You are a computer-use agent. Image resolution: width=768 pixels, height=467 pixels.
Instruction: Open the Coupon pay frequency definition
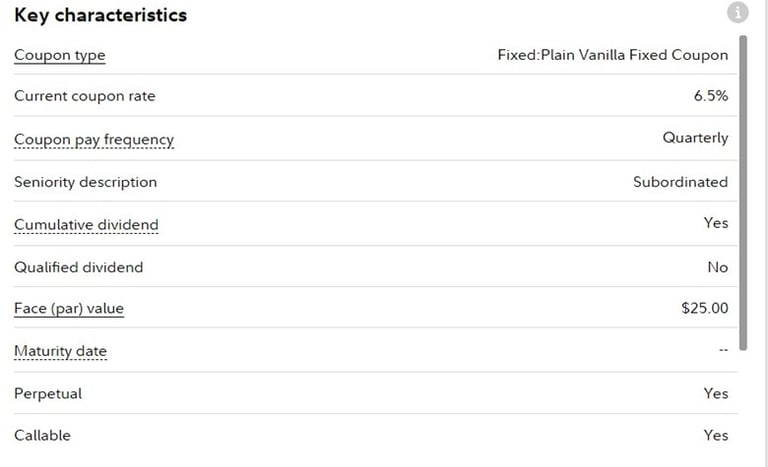click(x=94, y=140)
